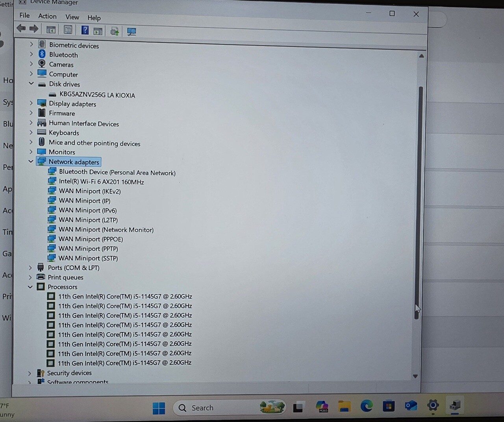The width and height of the screenshot is (504, 422).
Task: Expand the Bluetooth category
Action: tap(31, 54)
